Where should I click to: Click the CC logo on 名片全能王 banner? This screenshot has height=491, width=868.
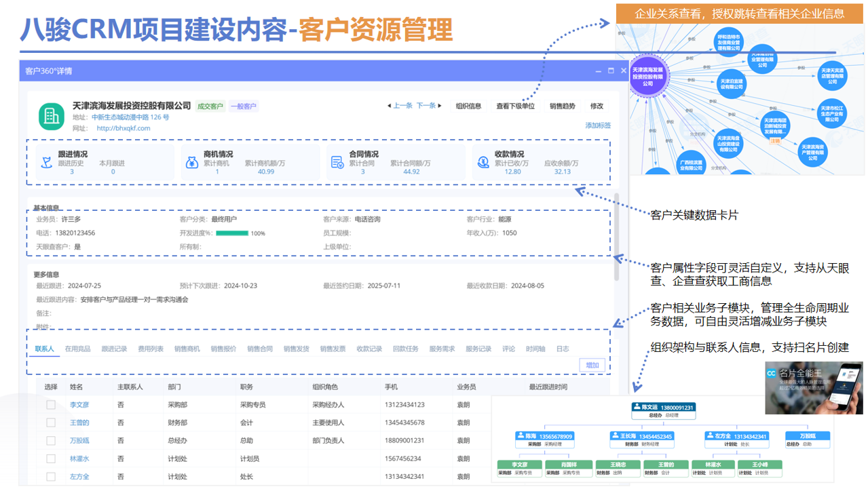tap(772, 374)
